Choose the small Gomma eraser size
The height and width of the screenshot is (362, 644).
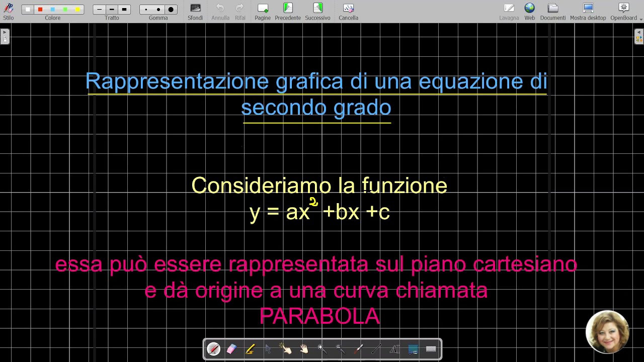coord(146,9)
